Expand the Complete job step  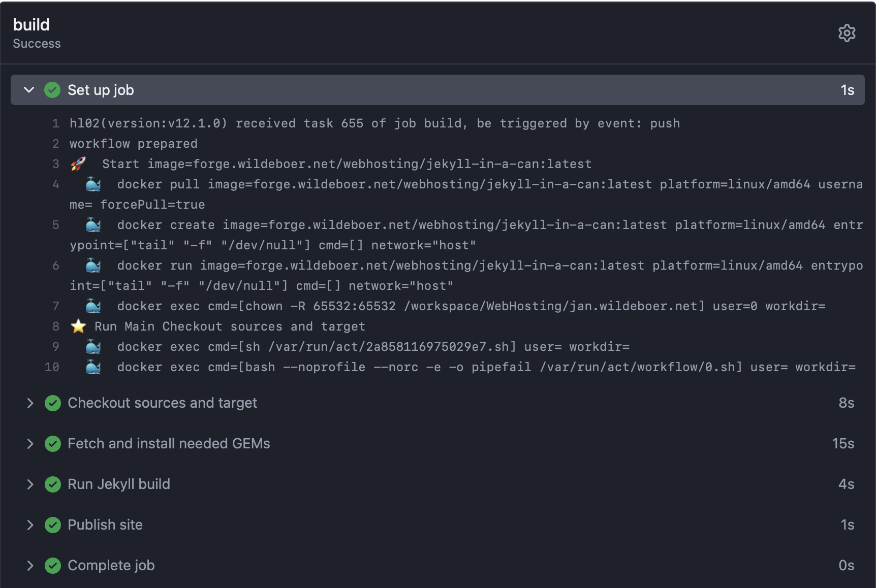tap(30, 565)
